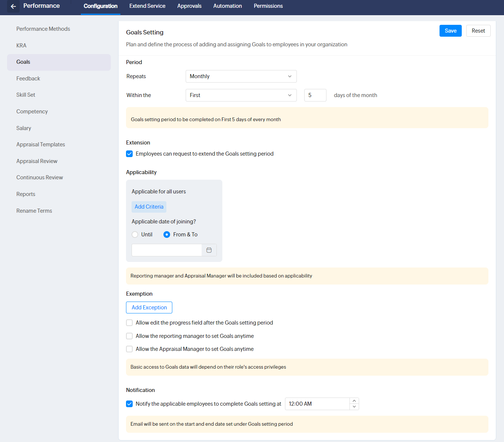The image size is (504, 442).
Task: Go to the Permissions tab
Action: [268, 6]
